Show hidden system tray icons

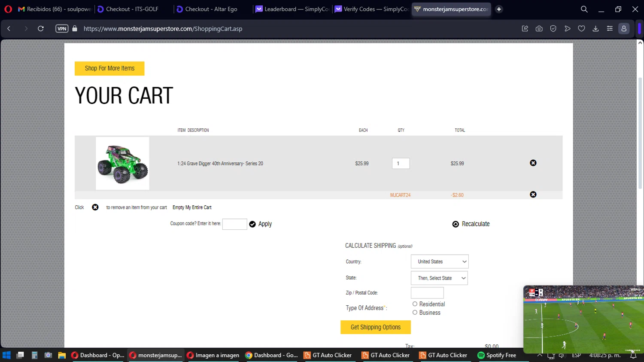(x=540, y=355)
